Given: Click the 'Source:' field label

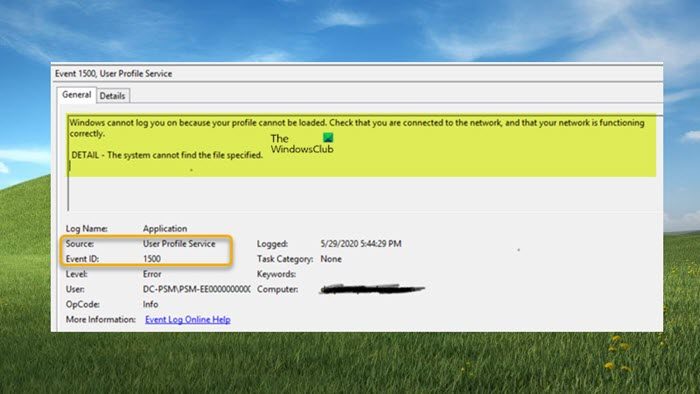Looking at the screenshot, I should click(x=80, y=244).
